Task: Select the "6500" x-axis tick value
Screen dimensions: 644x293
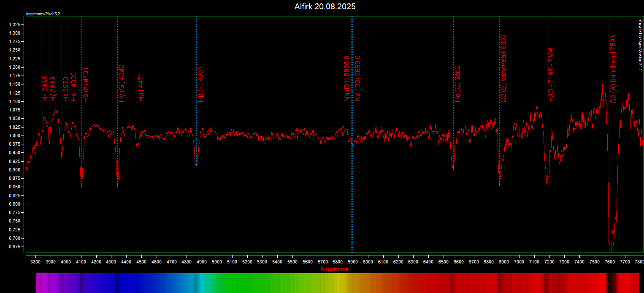Action: [444, 262]
